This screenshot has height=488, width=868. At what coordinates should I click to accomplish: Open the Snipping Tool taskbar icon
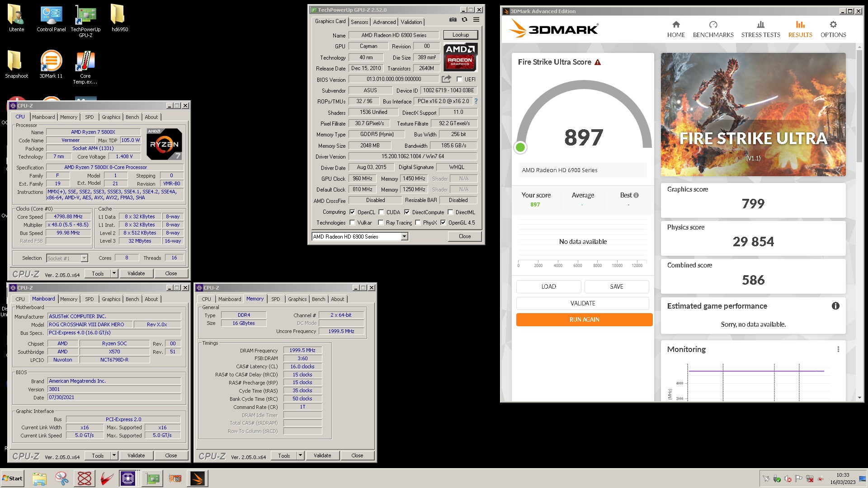[62, 479]
